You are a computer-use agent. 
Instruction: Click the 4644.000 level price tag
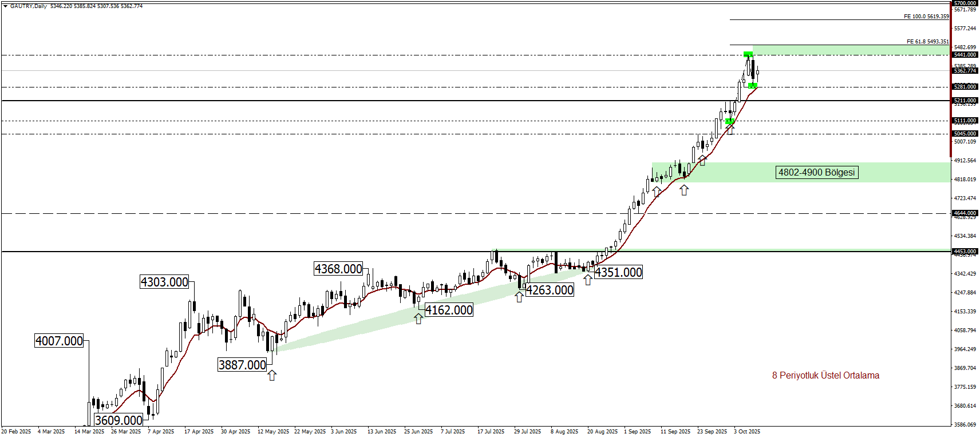pos(965,213)
